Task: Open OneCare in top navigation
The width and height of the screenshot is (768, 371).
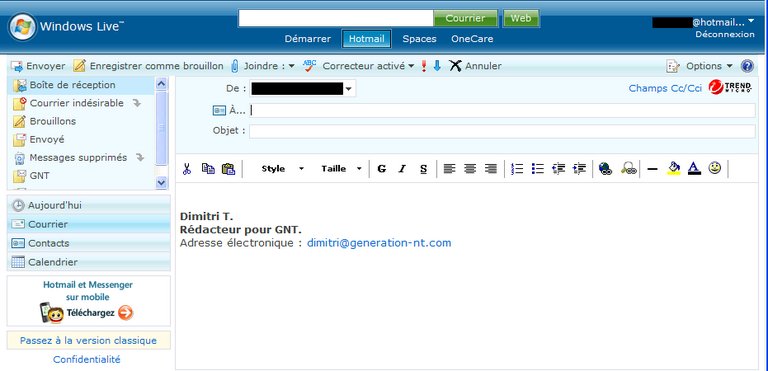Action: coord(472,39)
